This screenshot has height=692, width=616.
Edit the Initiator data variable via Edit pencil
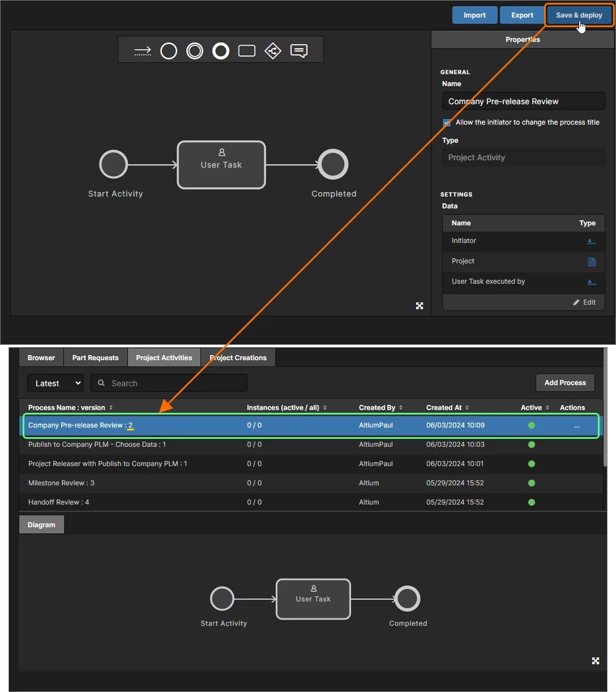tap(584, 302)
